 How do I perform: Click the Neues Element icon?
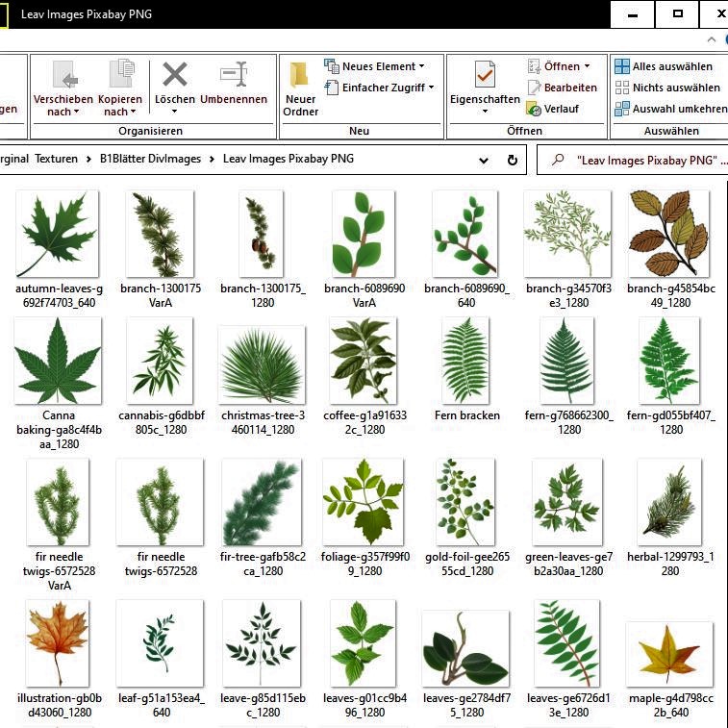point(332,66)
